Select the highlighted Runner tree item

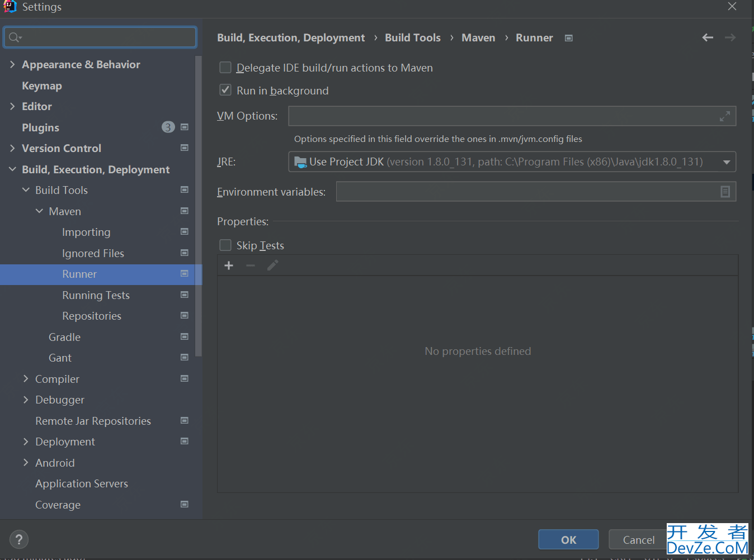[101, 274]
